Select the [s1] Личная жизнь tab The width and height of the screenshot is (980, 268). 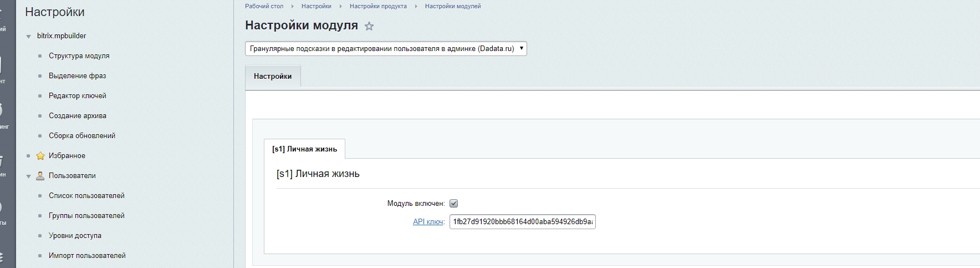click(x=304, y=149)
